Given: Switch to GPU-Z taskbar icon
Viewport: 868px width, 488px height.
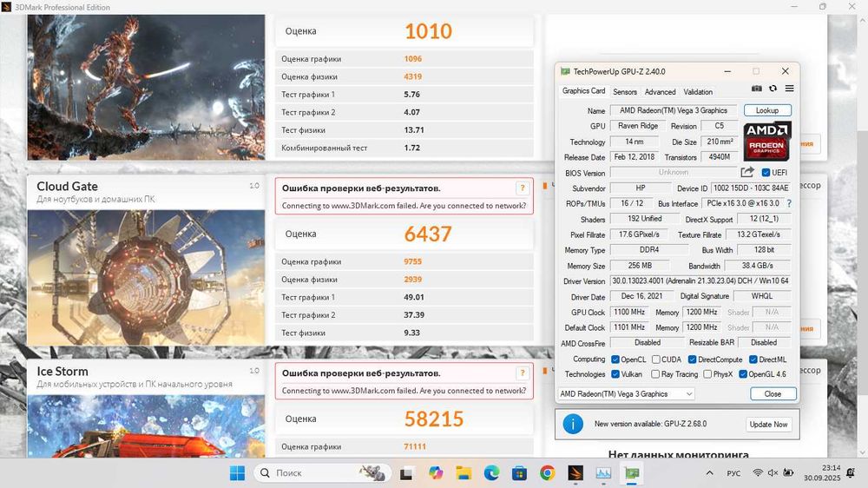Looking at the screenshot, I should [632, 473].
